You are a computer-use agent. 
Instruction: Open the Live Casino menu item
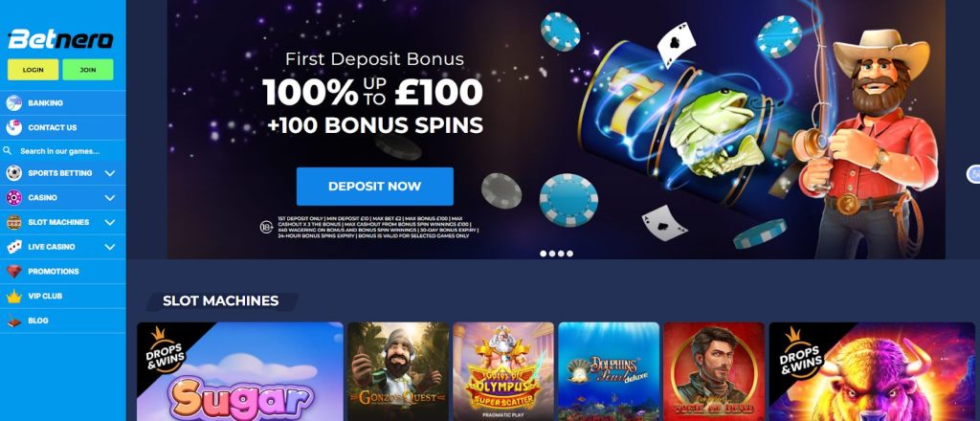(x=52, y=247)
